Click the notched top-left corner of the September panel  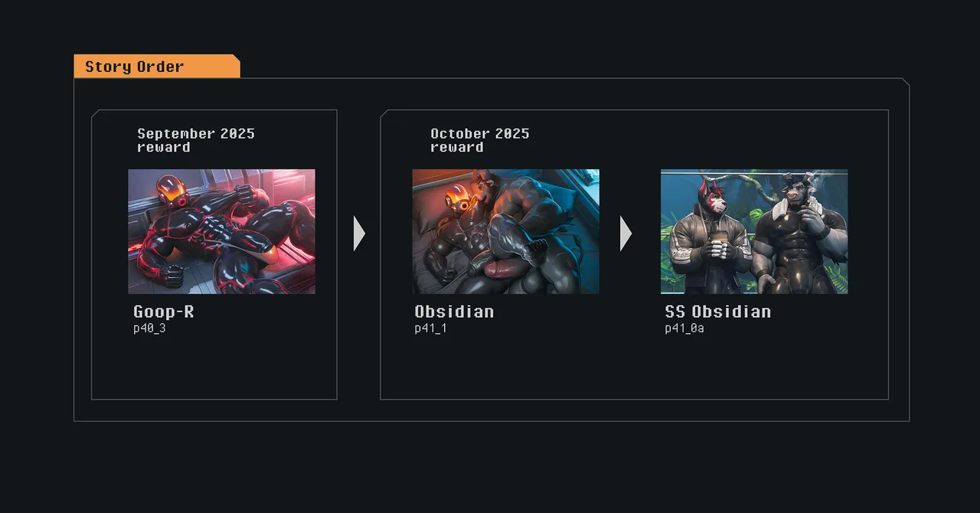tap(95, 113)
